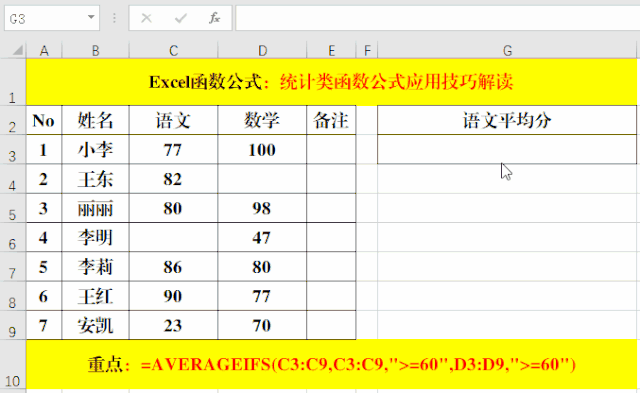Click 王东's 语文 score 82
The width and height of the screenshot is (640, 393).
point(173,179)
